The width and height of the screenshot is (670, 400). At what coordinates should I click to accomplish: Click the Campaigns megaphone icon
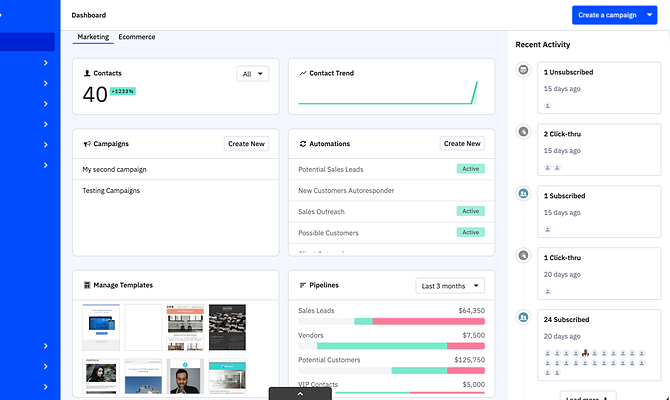pos(87,144)
